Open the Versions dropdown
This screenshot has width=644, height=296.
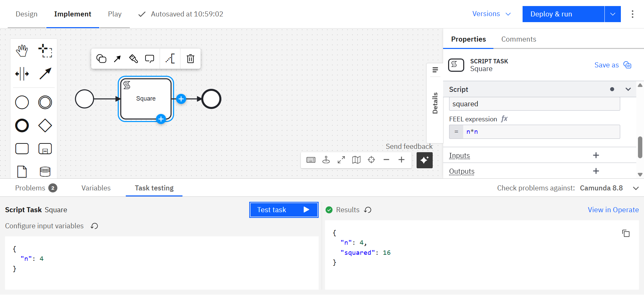pos(491,14)
